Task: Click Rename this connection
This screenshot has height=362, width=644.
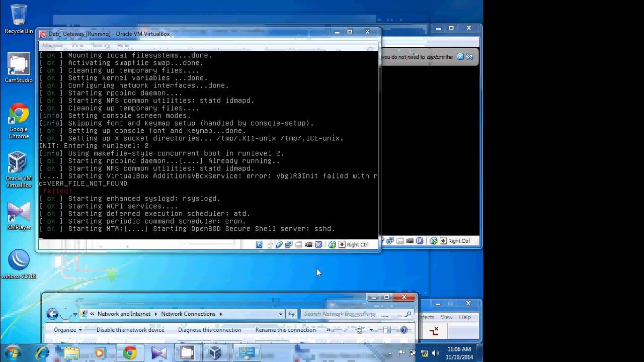Action: click(x=285, y=330)
